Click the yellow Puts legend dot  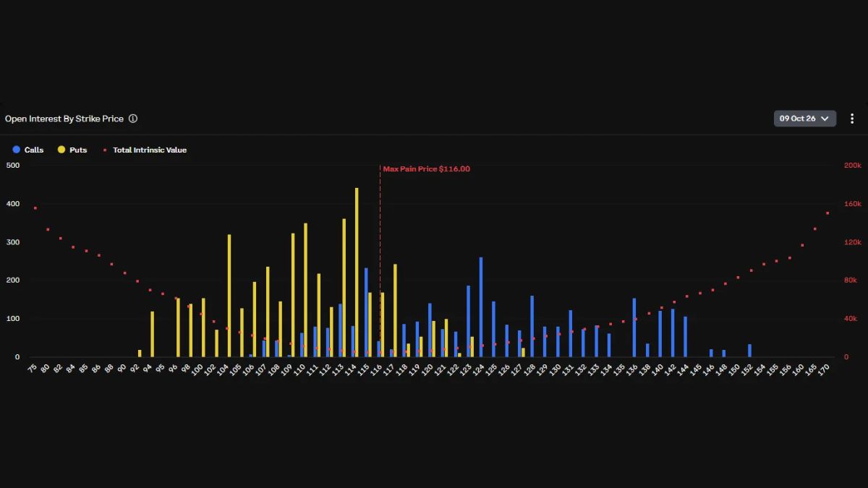pyautogui.click(x=61, y=150)
